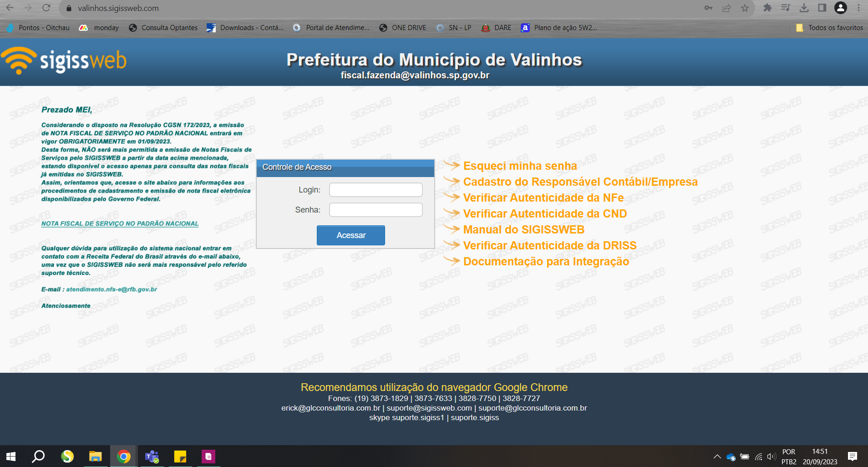Click the atendimento.nfs-e@rfb.gov.br email link

tap(112, 289)
